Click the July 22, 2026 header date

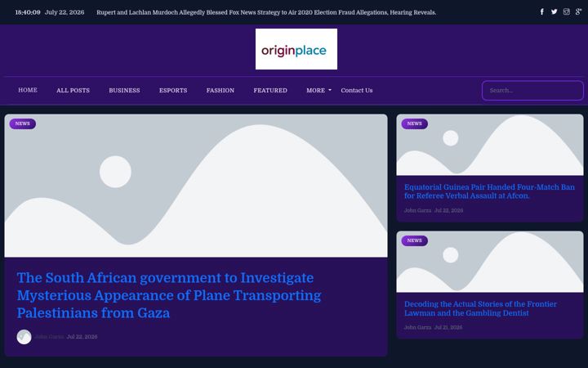pyautogui.click(x=65, y=12)
